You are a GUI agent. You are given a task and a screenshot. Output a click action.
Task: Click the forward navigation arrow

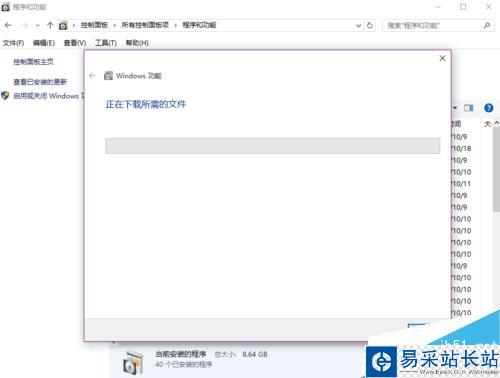click(24, 25)
